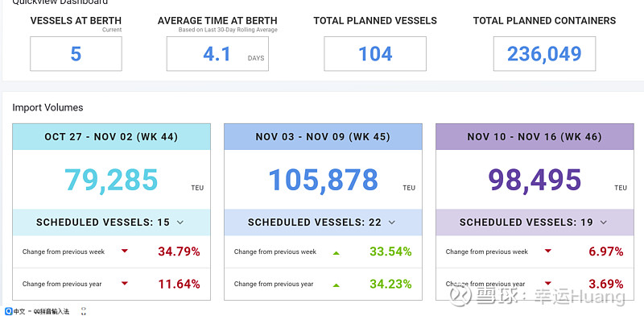644x316 pixels.
Task: Expand the Scheduled Vessels: 15 chevron
Action: tap(180, 222)
